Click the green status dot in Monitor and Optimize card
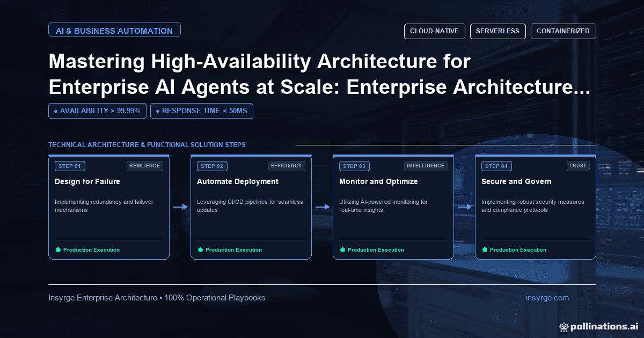644x338 pixels. click(342, 249)
